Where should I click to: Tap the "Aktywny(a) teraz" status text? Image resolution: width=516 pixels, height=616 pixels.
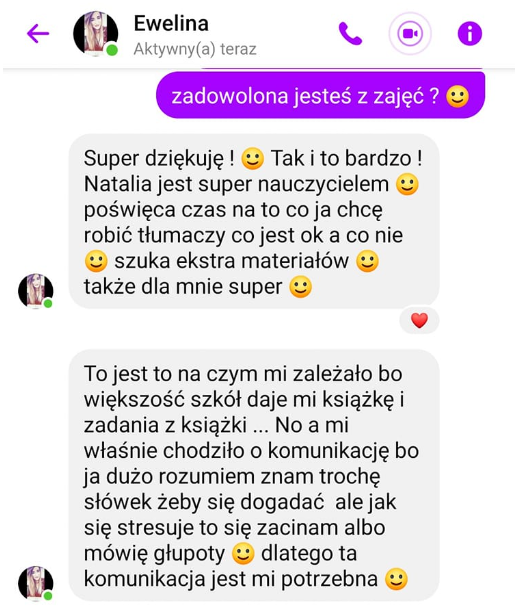[195, 50]
